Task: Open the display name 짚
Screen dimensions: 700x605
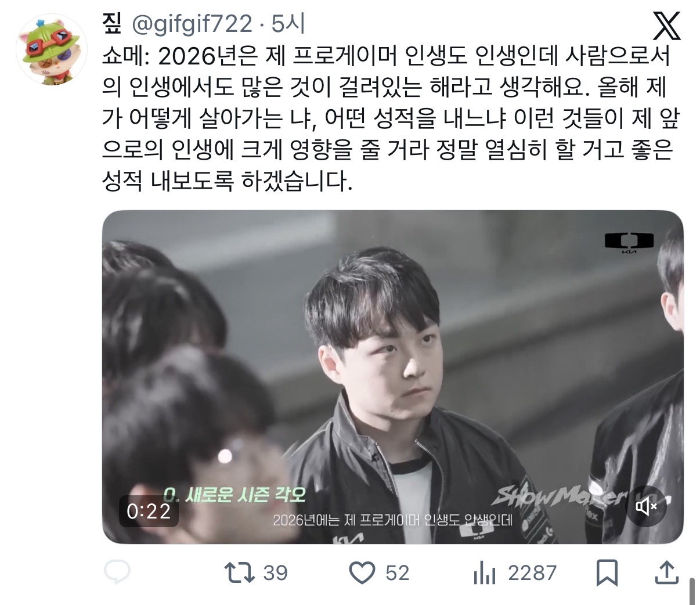Action: tap(113, 23)
